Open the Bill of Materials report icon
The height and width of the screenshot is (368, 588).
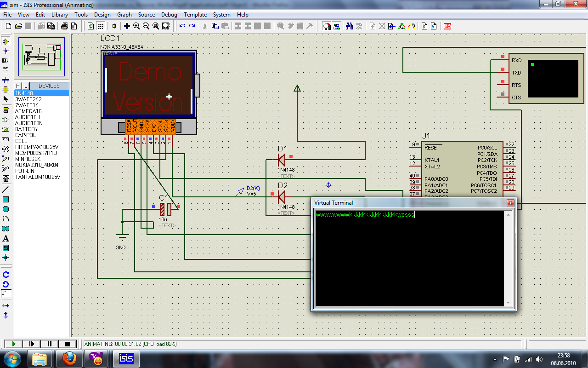[424, 26]
